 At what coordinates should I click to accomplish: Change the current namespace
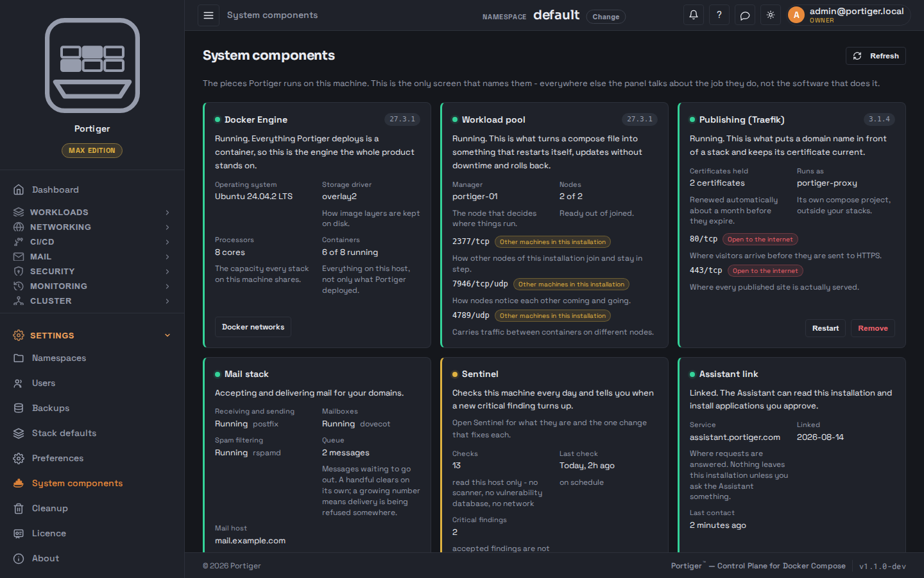pyautogui.click(x=606, y=17)
